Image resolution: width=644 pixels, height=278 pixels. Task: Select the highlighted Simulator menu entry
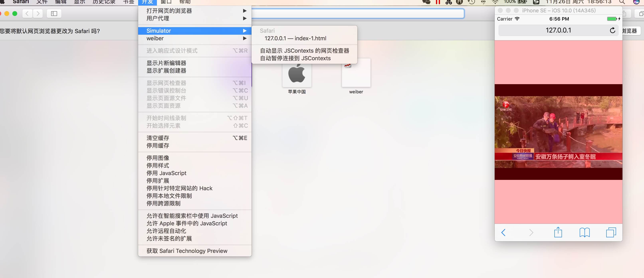pos(195,31)
